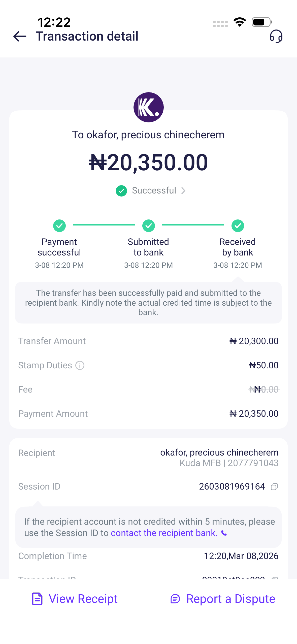Screen dimensions: 297x644
Task: Select the Payment successful step checkmark
Action: pyautogui.click(x=59, y=226)
